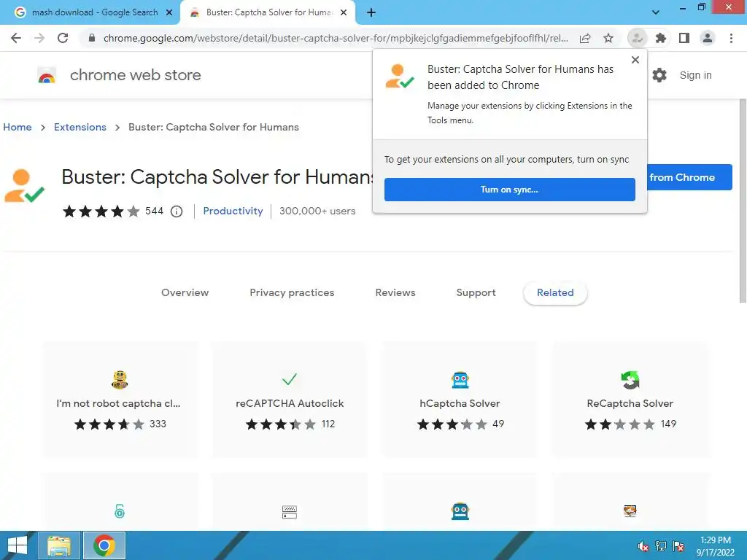Image resolution: width=747 pixels, height=560 pixels.
Task: Click the page vertical scrollbar
Action: click(x=742, y=200)
